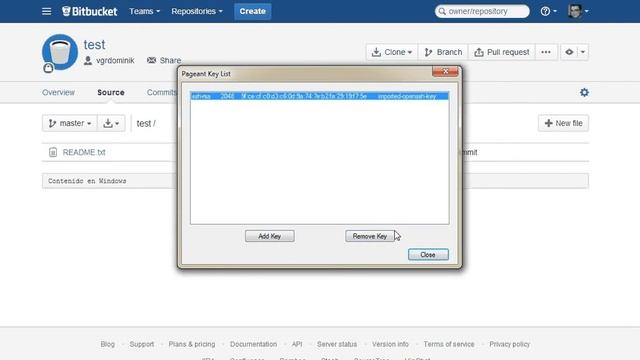Create a Pull request

(x=502, y=52)
